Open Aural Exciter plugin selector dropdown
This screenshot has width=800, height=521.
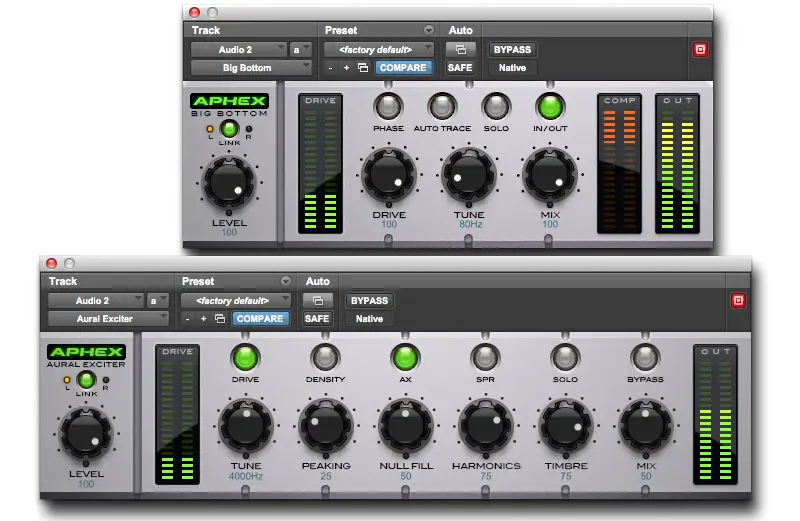[x=108, y=318]
